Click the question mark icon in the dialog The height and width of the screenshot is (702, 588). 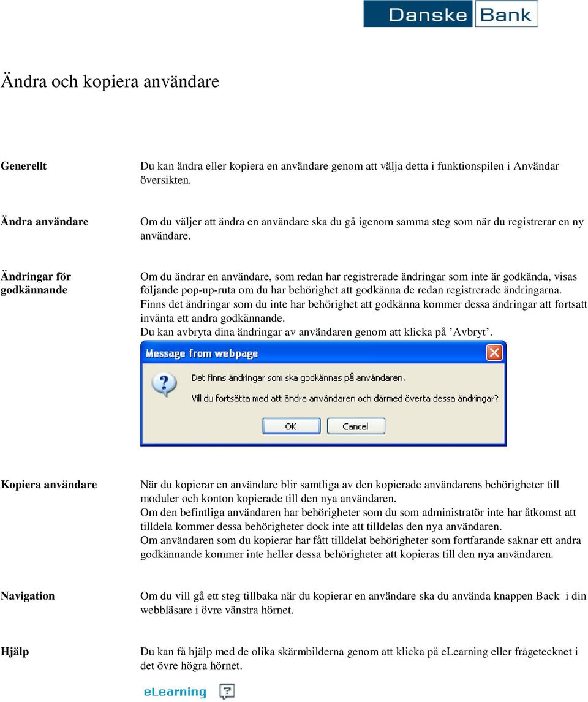(x=164, y=385)
